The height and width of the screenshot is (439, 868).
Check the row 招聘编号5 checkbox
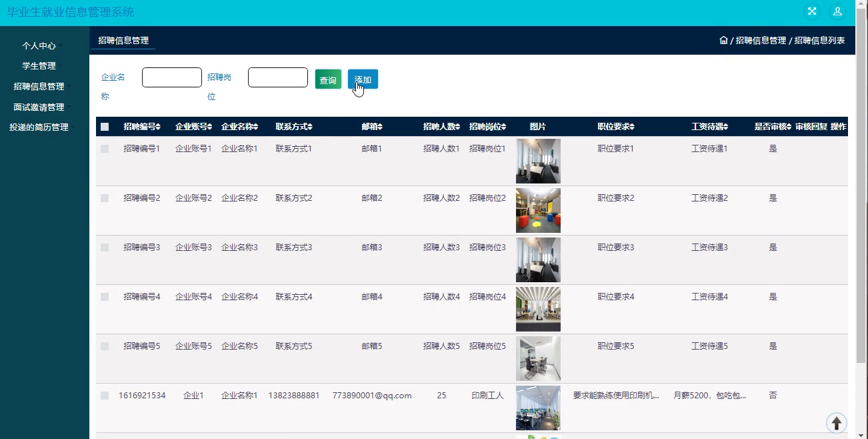pos(105,346)
